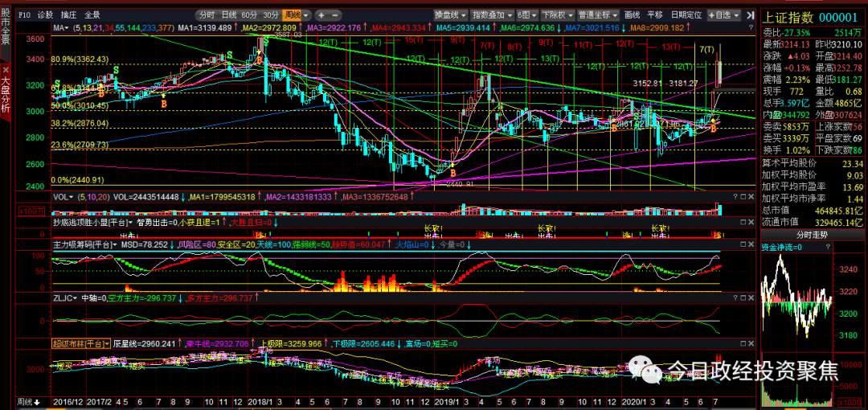Open the +自选 add-to-watchlist dropdown
868x410 pixels.
click(x=724, y=15)
